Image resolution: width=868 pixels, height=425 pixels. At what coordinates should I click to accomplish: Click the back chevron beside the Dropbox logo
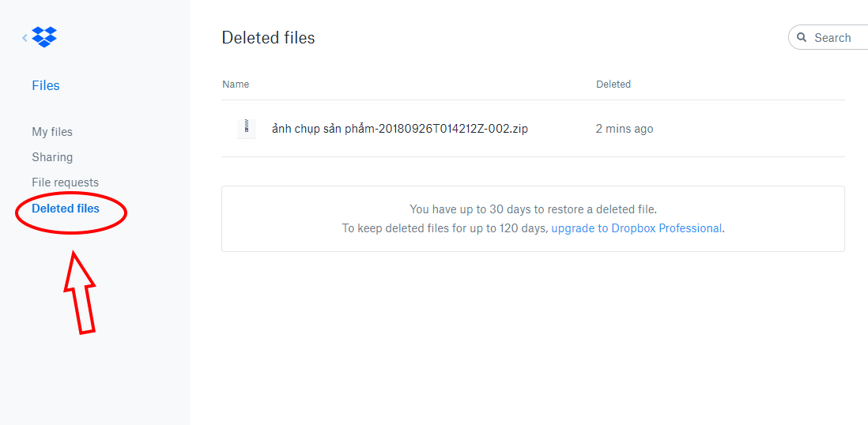[25, 37]
